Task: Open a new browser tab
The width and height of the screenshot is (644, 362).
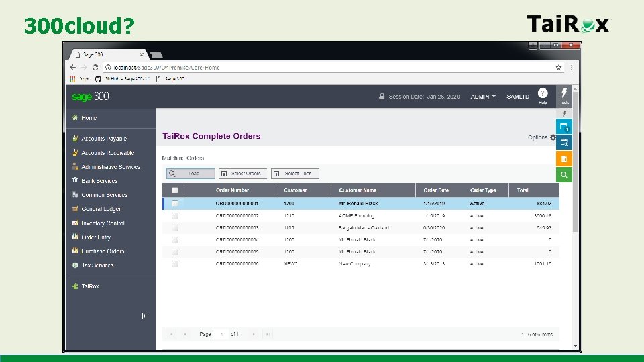Action: click(x=156, y=54)
